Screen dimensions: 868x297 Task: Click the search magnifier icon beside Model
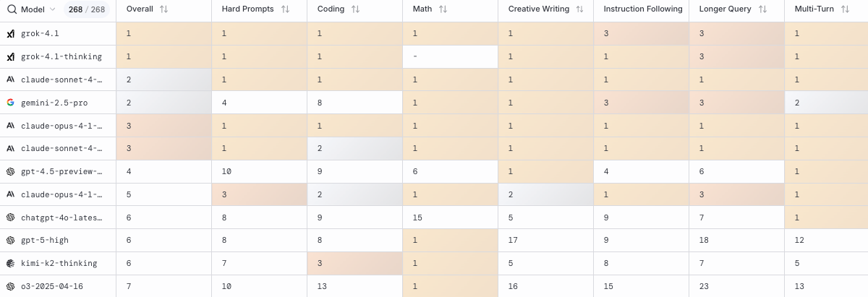[x=12, y=9]
